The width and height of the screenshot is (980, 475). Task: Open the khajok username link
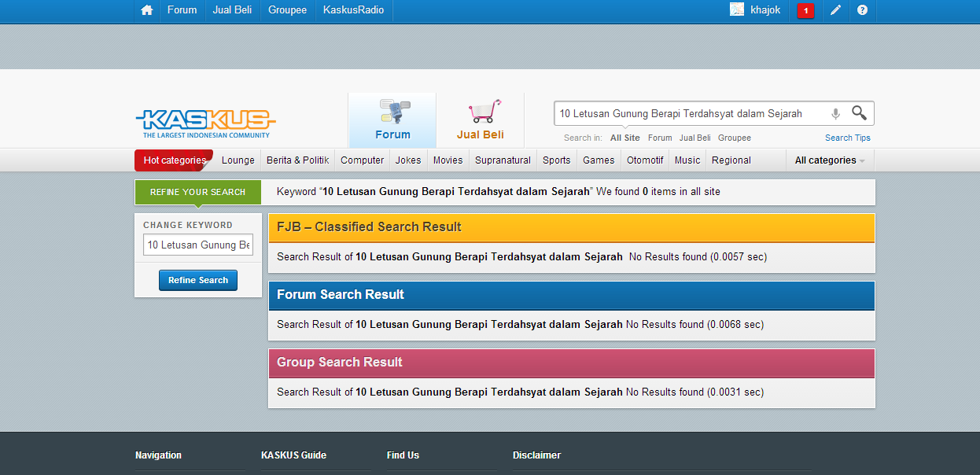click(765, 10)
